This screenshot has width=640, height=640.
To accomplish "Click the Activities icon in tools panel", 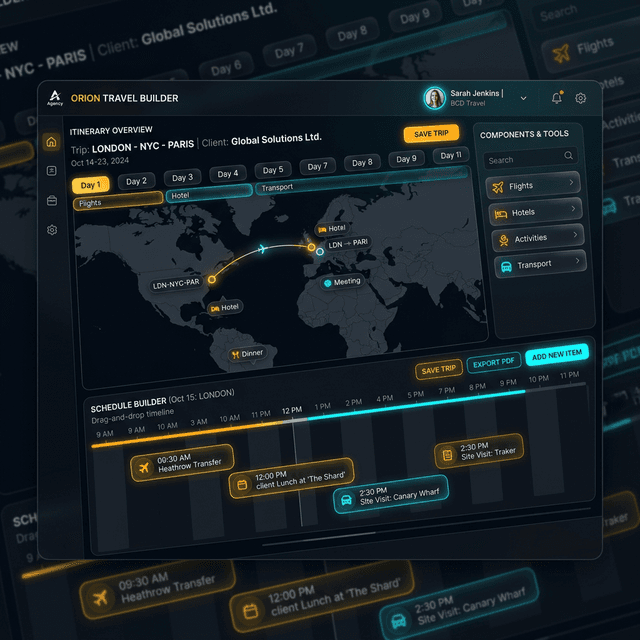I will (504, 240).
